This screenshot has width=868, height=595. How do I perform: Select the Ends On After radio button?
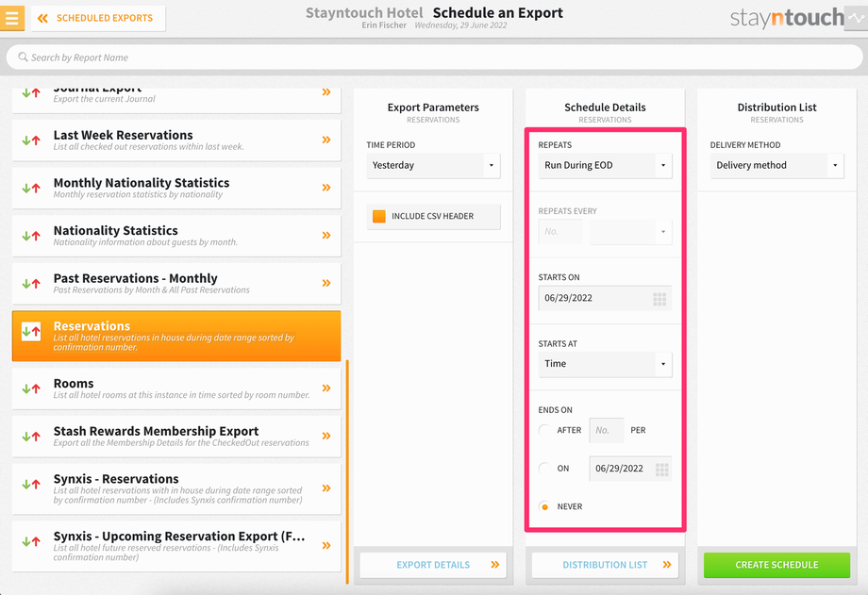coord(544,430)
